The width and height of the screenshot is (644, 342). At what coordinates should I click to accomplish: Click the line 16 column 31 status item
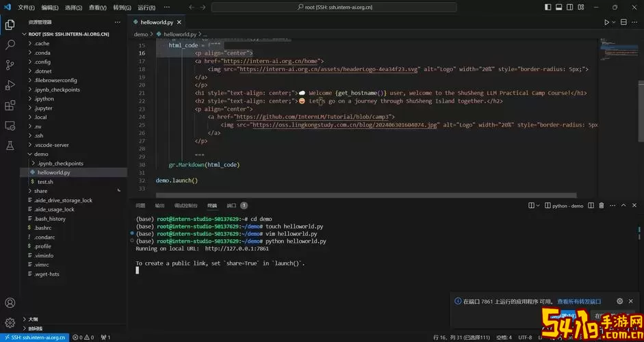pos(462,337)
